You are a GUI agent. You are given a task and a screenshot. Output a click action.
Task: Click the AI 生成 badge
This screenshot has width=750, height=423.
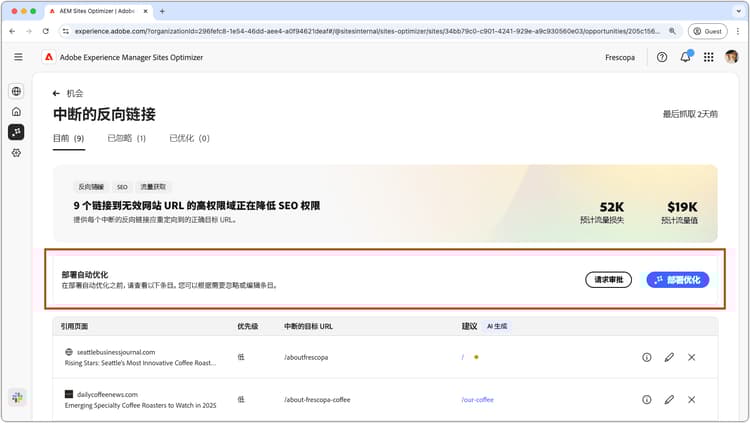click(x=497, y=326)
